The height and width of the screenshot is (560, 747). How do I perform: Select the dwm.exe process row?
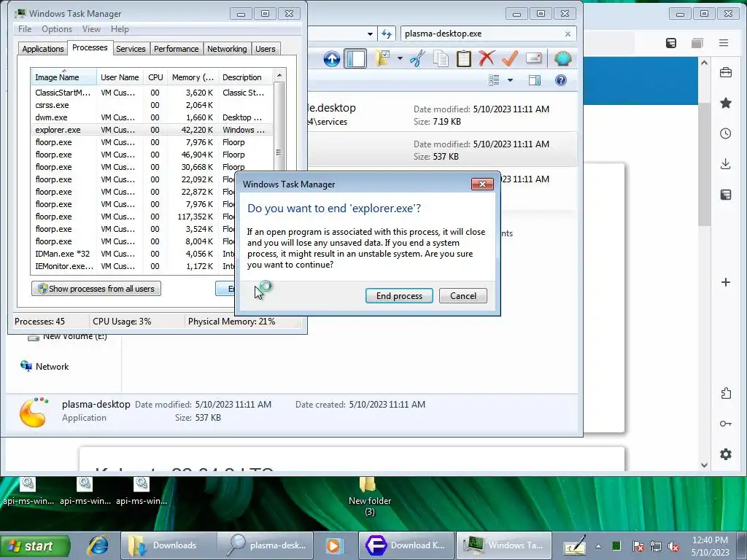[152, 117]
